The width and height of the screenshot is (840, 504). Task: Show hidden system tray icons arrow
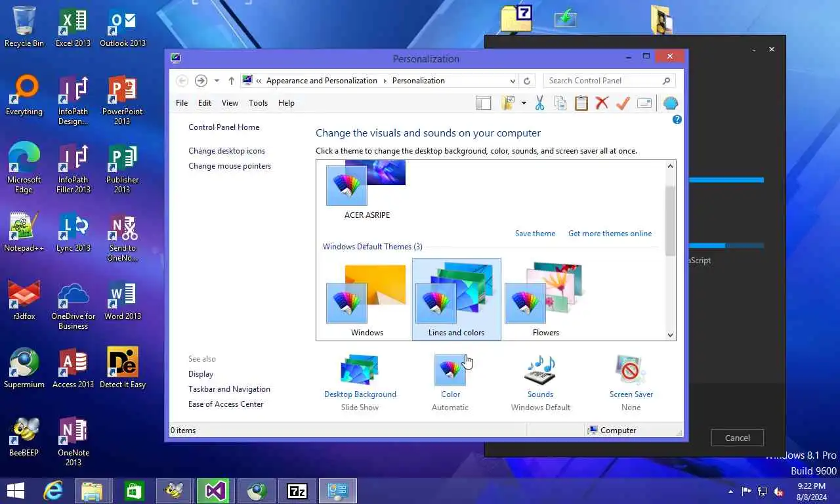coord(730,492)
